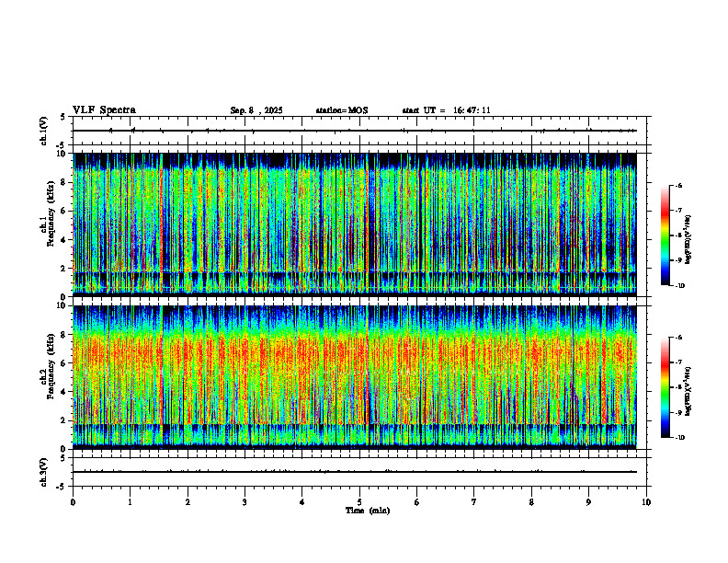Viewport: 728px width, 563px height.
Task: Click the "5" tick on ch.1(V) axis
Action: point(64,117)
